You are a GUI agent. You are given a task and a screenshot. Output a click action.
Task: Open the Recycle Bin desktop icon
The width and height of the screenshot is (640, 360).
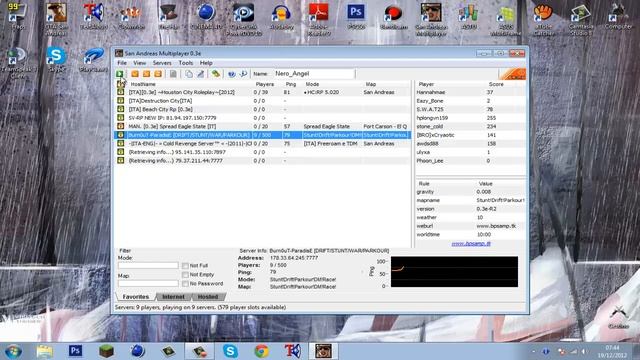click(x=618, y=317)
